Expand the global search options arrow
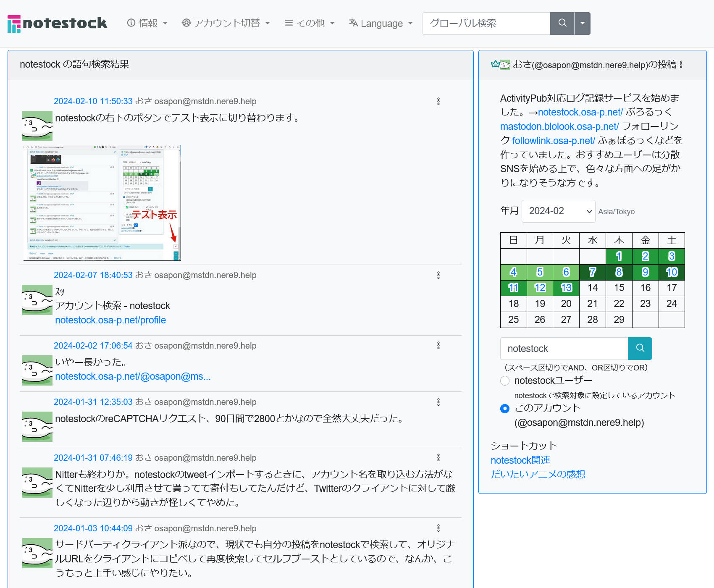 tap(583, 24)
